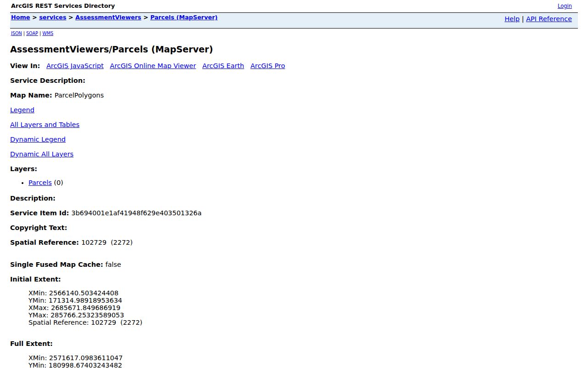Click the YMax value 285766.25323589053

(87, 315)
